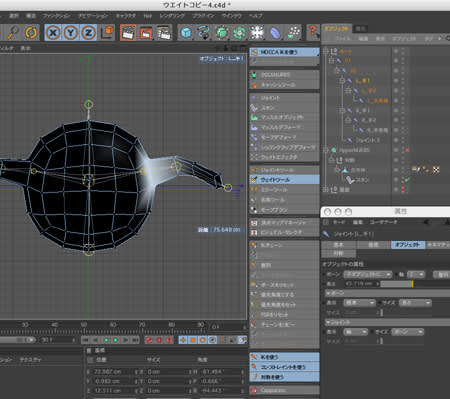Open Cappucino at MOCCA palette bottom
This screenshot has height=399, width=450.
tap(284, 390)
